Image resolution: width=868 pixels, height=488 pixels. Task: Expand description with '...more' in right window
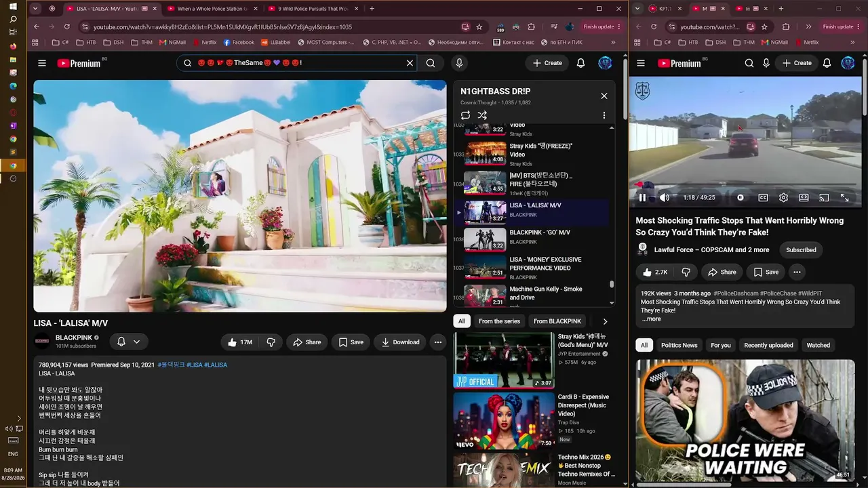(x=651, y=319)
